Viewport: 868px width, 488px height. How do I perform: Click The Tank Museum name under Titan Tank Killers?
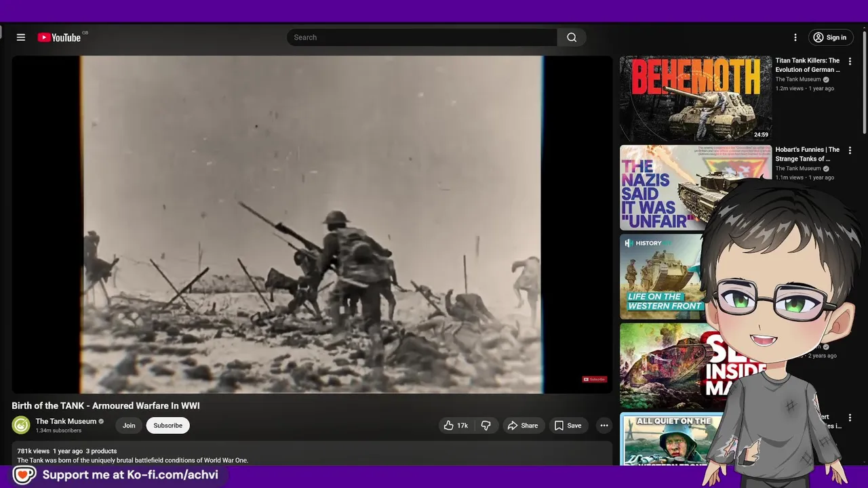pyautogui.click(x=798, y=79)
